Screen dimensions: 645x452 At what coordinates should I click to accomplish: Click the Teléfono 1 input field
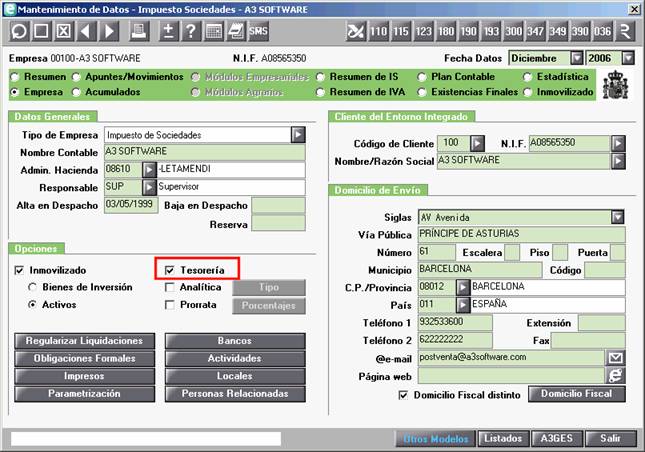point(455,322)
